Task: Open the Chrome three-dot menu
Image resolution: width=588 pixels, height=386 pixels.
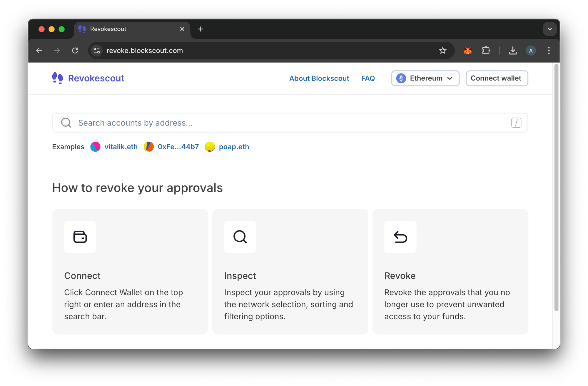Action: point(549,51)
